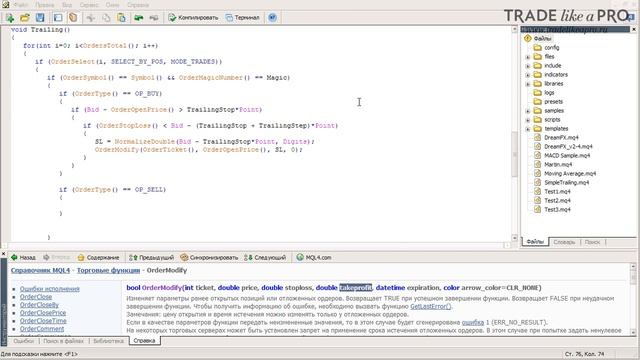Expand the files folder node
The image size is (640, 360).
[x=527, y=57]
